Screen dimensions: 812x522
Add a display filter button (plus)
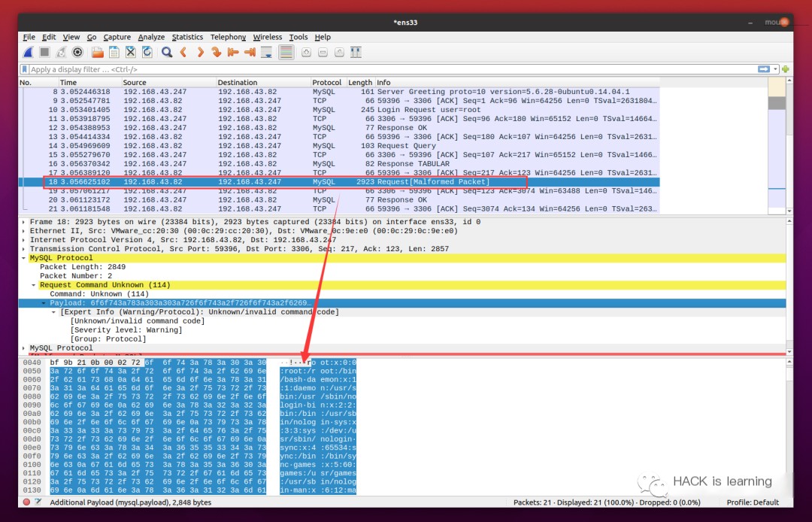click(x=786, y=69)
